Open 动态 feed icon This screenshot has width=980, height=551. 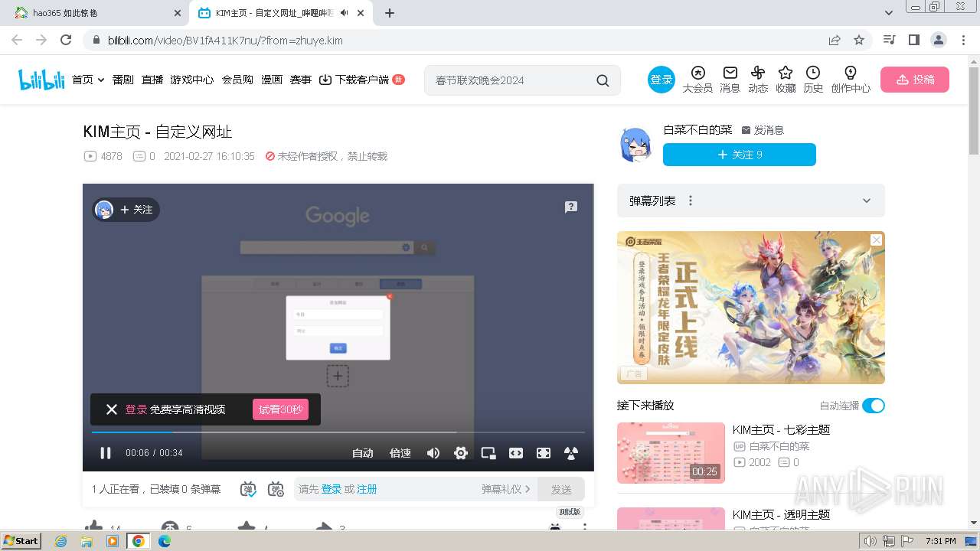758,80
